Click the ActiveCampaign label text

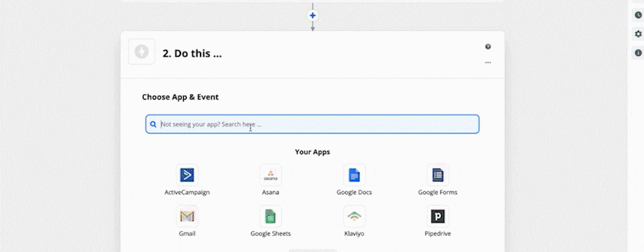(x=187, y=192)
